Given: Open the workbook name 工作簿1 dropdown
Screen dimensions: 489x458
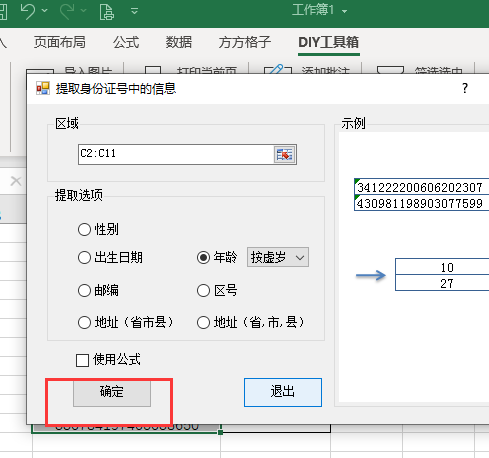Looking at the screenshot, I should pos(344,11).
